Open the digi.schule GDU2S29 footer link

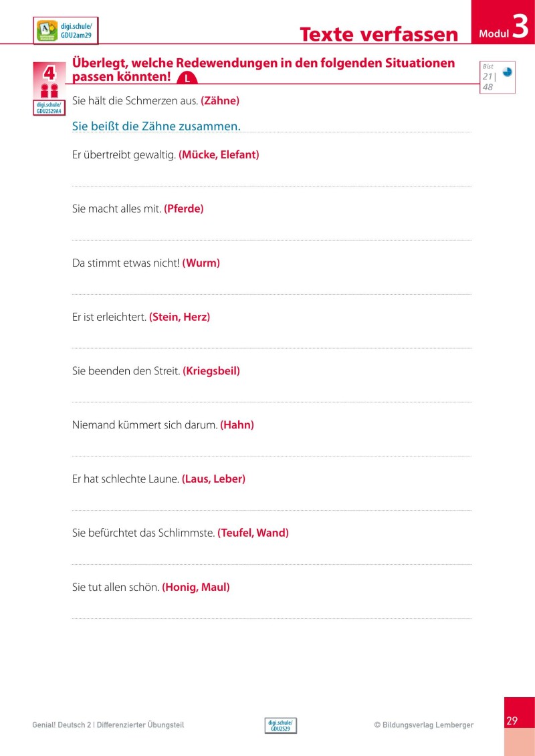280,725
